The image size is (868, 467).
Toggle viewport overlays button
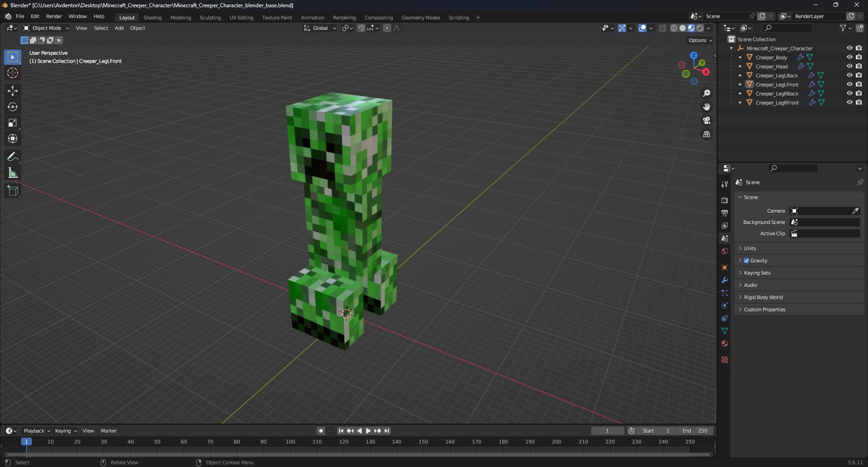tap(642, 28)
